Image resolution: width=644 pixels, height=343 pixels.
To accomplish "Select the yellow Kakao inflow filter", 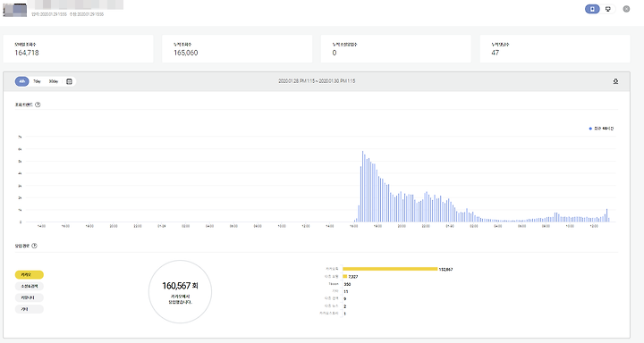I will pos(30,274).
